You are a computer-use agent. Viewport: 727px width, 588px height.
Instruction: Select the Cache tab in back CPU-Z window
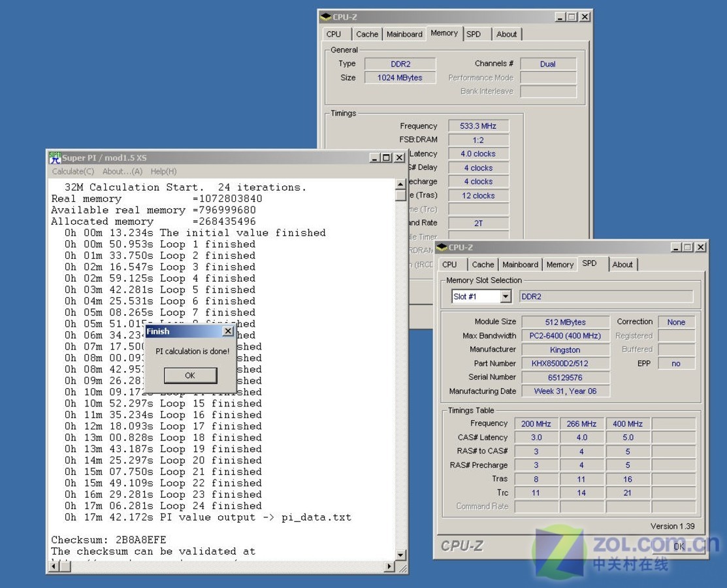(366, 35)
